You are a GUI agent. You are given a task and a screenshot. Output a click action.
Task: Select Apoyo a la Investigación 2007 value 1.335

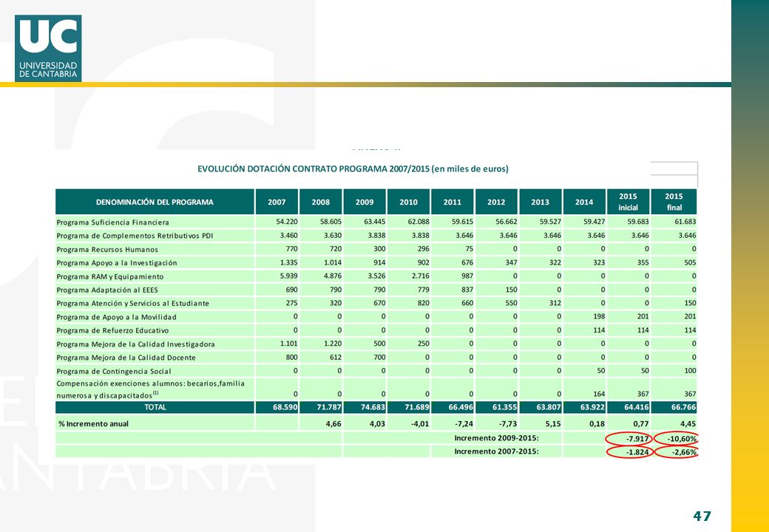point(288,262)
